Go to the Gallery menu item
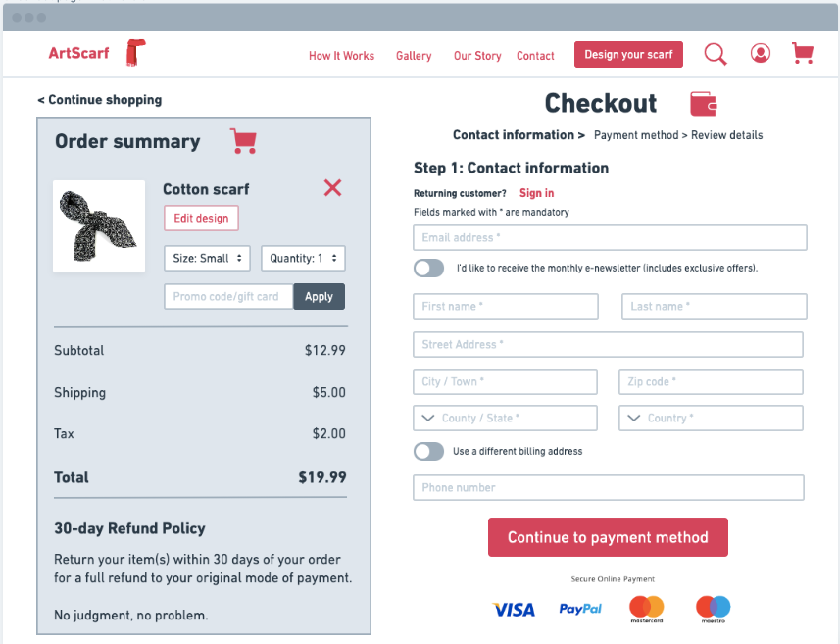The height and width of the screenshot is (644, 840). pos(414,56)
